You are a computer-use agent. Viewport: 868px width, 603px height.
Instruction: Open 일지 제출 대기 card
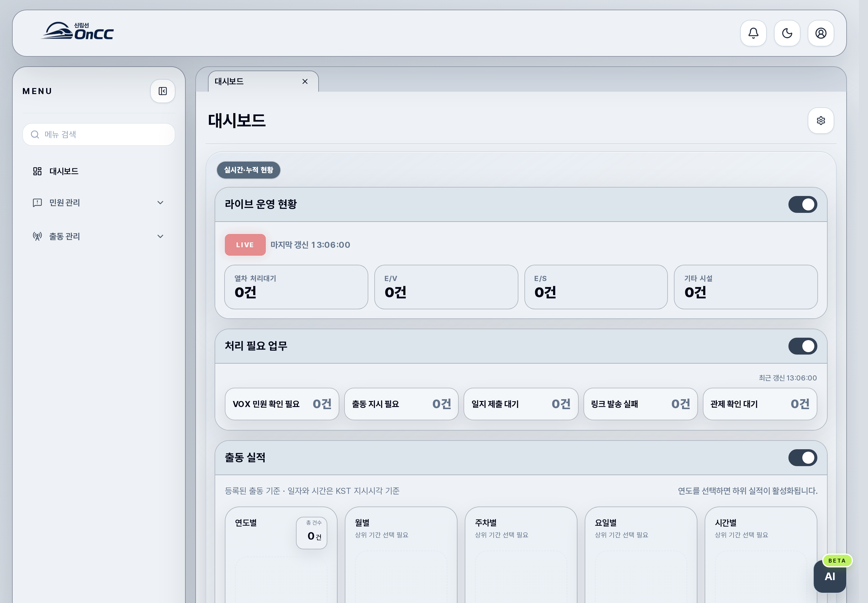521,404
